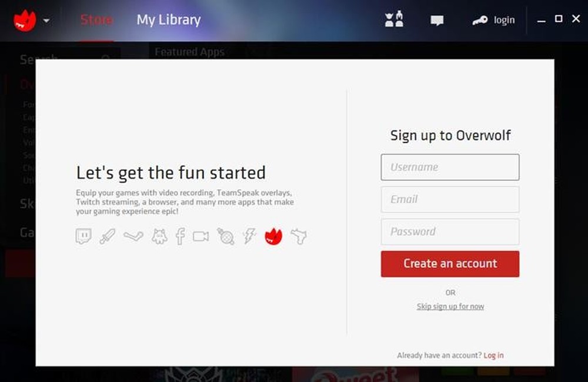Click the Twitch icon in the feature row

click(x=82, y=235)
